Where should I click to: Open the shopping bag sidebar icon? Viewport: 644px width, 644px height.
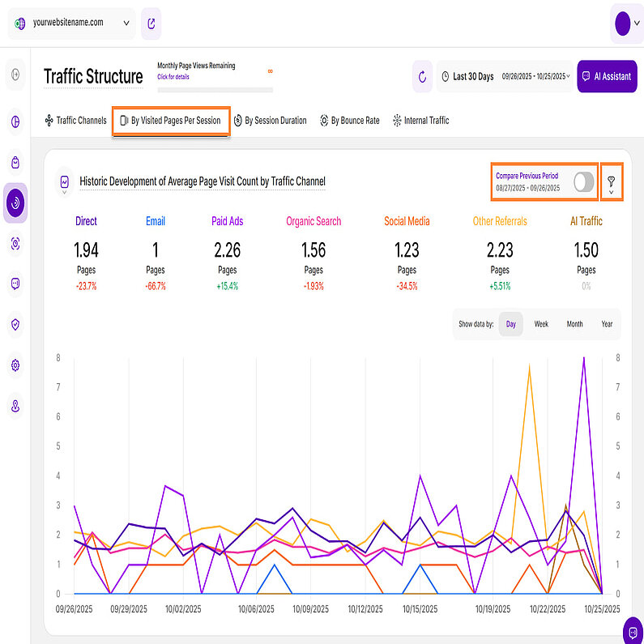click(15, 163)
